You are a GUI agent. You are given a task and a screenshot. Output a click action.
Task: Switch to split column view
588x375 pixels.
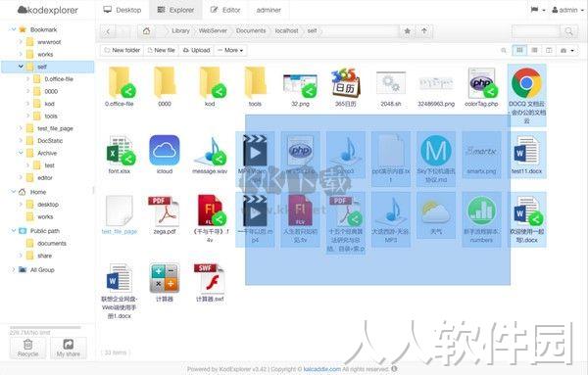pos(549,50)
